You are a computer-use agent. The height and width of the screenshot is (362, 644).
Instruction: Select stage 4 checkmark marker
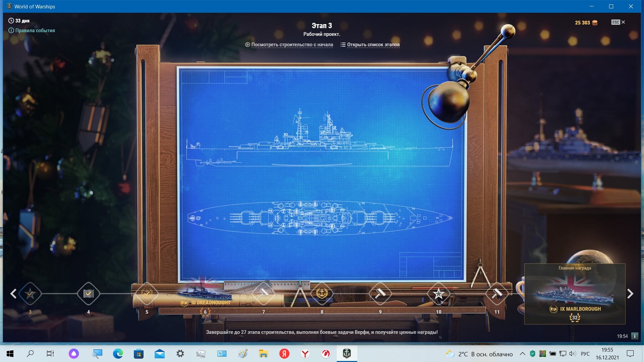89,294
